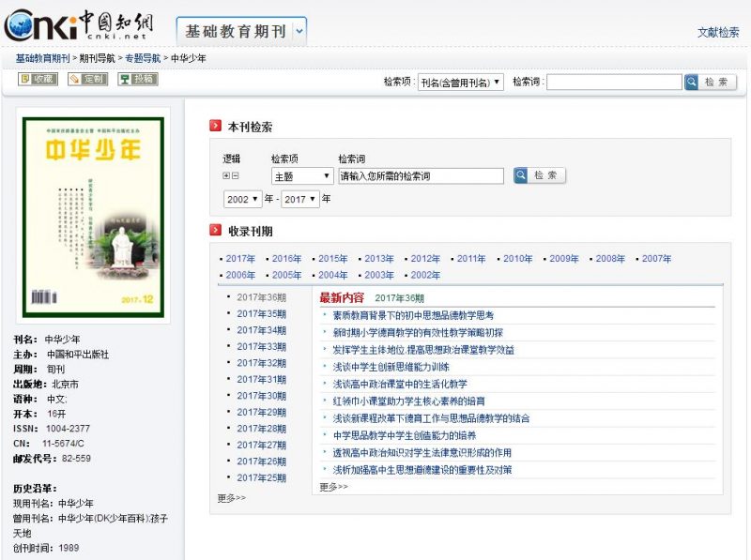Open the 文献检索 link

coord(717,30)
